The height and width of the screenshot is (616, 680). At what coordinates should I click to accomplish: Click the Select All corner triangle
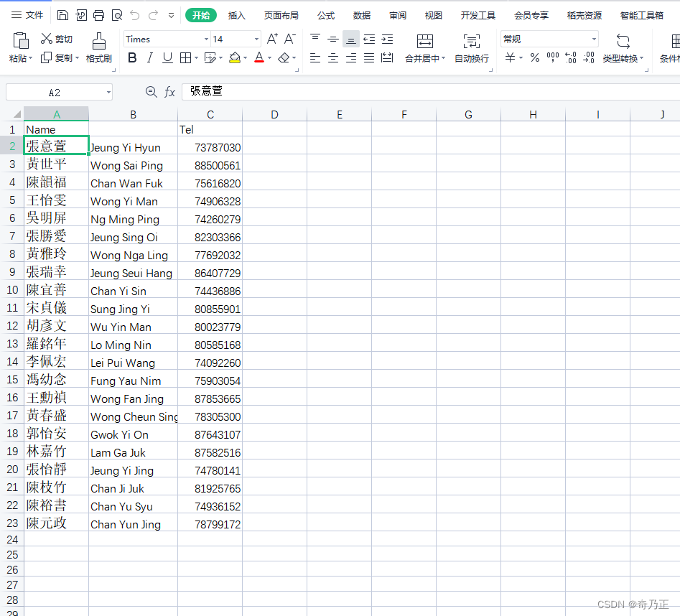(17, 114)
